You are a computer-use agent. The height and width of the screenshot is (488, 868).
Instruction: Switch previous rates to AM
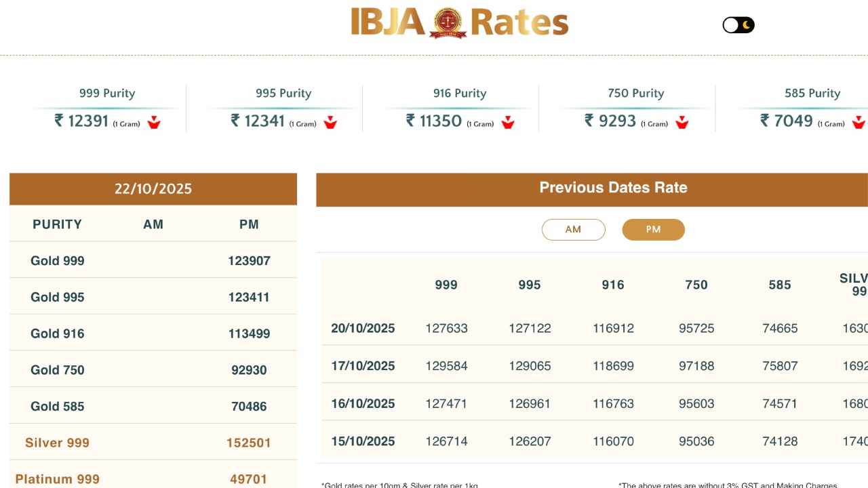573,230
